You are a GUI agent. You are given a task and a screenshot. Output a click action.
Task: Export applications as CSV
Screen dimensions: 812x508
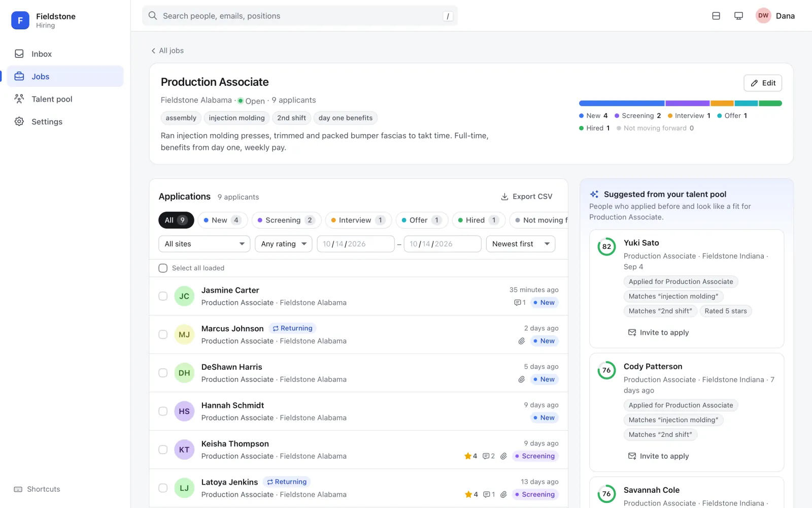tap(526, 197)
